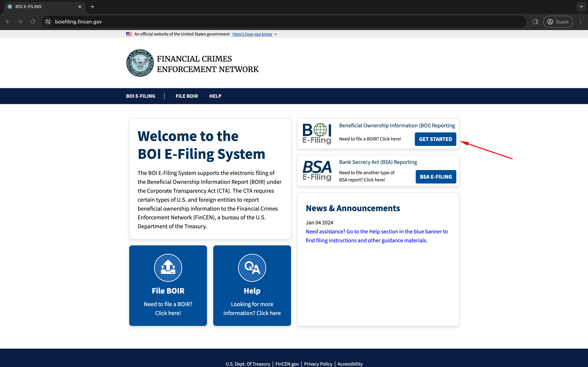Click the FinCEN seal logo
Screen dimensions: 588x367
coord(140,63)
